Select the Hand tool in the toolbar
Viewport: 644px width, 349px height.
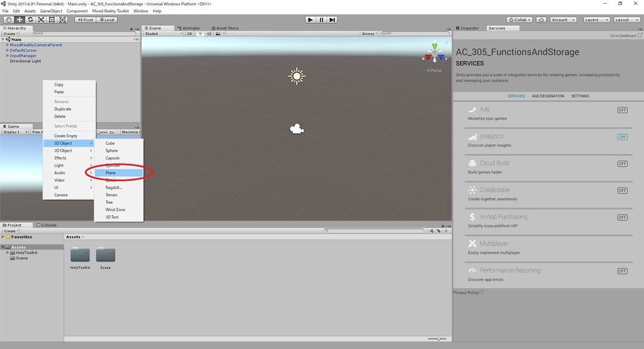[8, 19]
